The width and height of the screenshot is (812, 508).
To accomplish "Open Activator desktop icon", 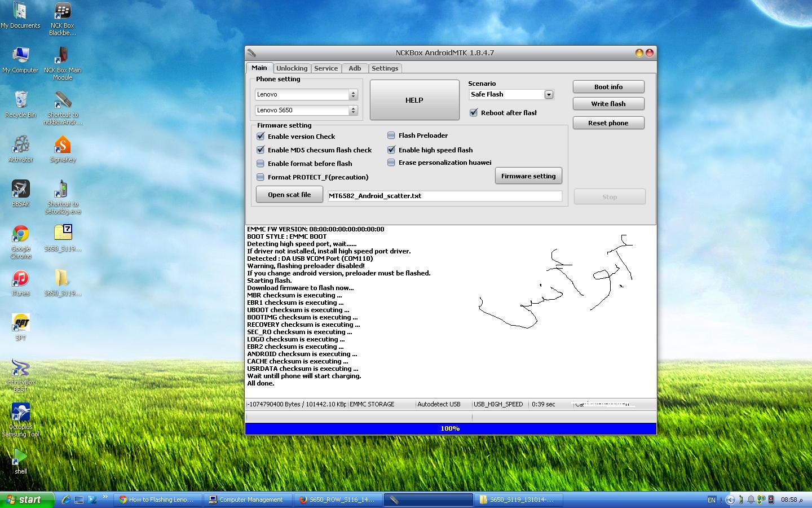I will pyautogui.click(x=20, y=149).
